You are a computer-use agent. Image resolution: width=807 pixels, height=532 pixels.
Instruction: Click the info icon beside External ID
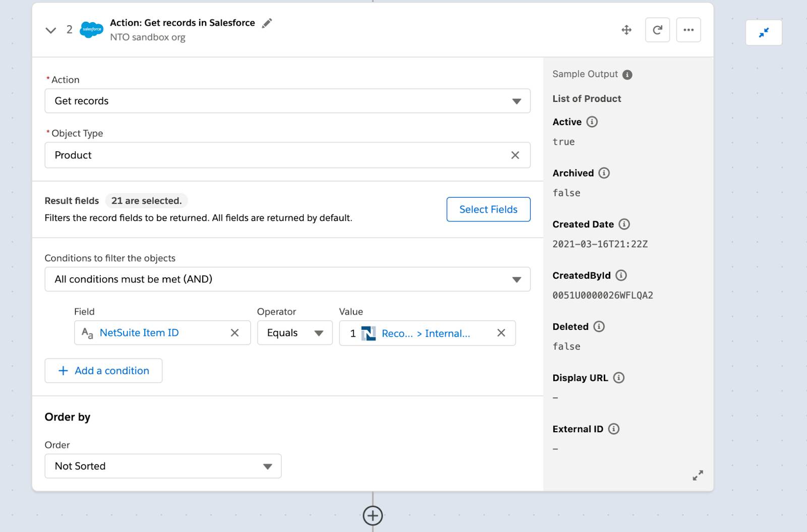(614, 429)
